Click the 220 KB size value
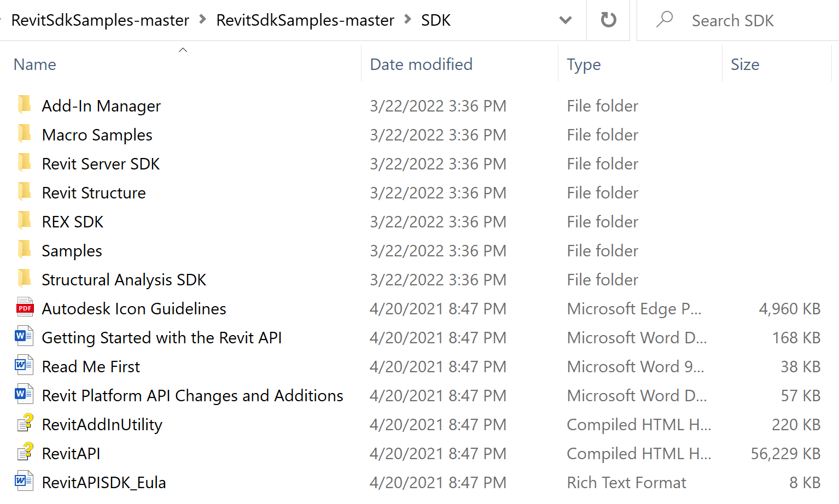The image size is (839, 504). [x=796, y=424]
